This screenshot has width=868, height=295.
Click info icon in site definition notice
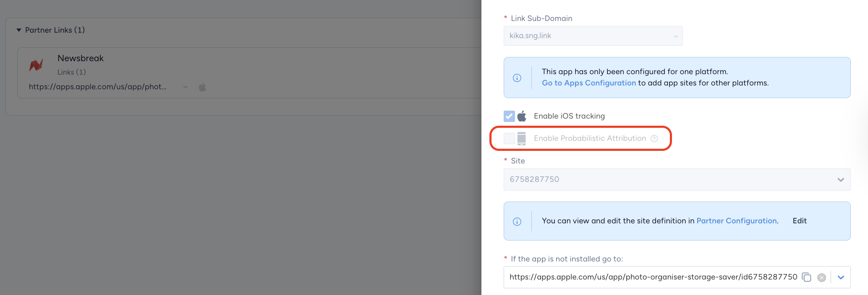517,222
